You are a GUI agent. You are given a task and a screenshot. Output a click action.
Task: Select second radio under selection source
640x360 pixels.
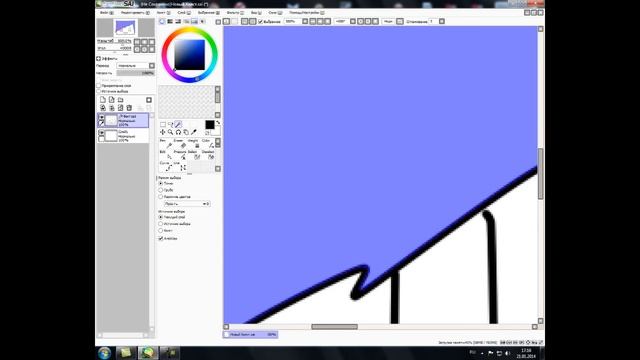160,224
